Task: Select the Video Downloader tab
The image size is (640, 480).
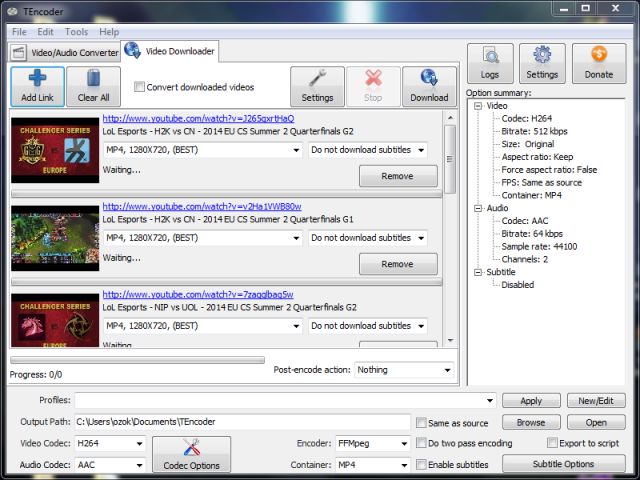Action: [170, 51]
